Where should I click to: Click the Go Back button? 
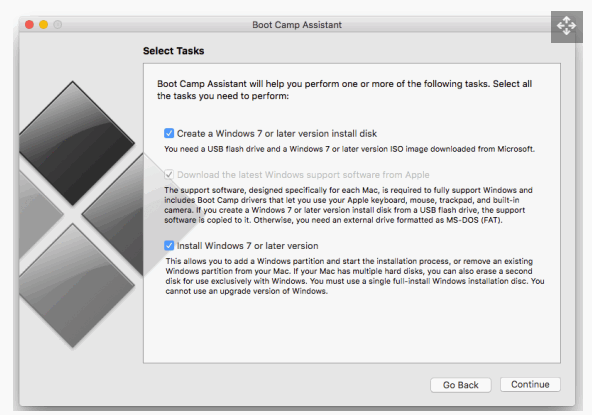[x=461, y=385]
